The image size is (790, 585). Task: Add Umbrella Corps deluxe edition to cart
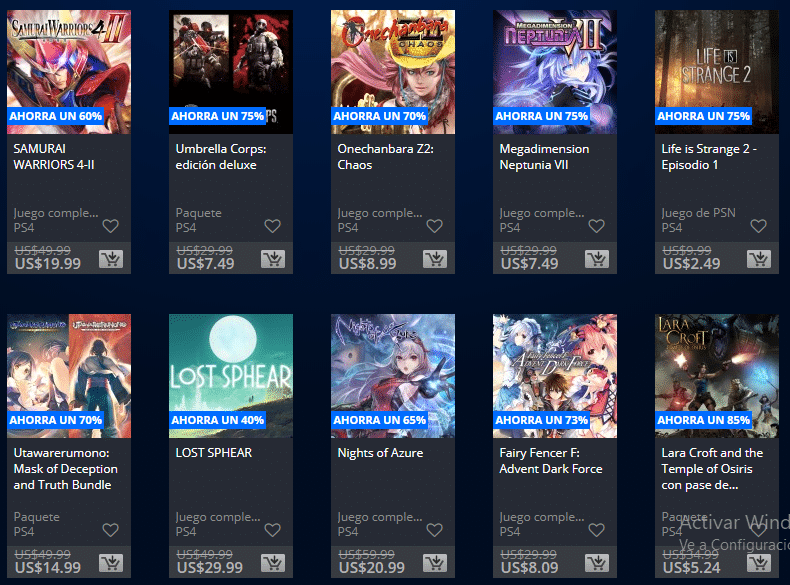pos(273,259)
